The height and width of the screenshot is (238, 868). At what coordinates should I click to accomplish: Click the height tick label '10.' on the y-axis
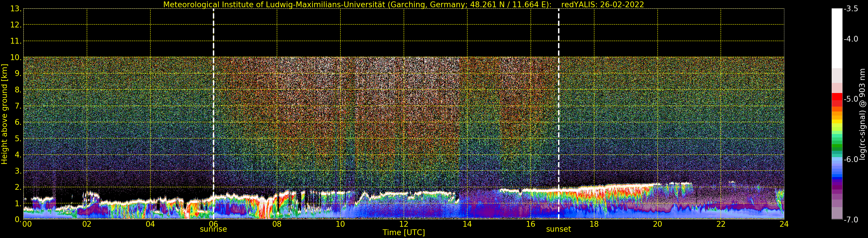(16, 57)
